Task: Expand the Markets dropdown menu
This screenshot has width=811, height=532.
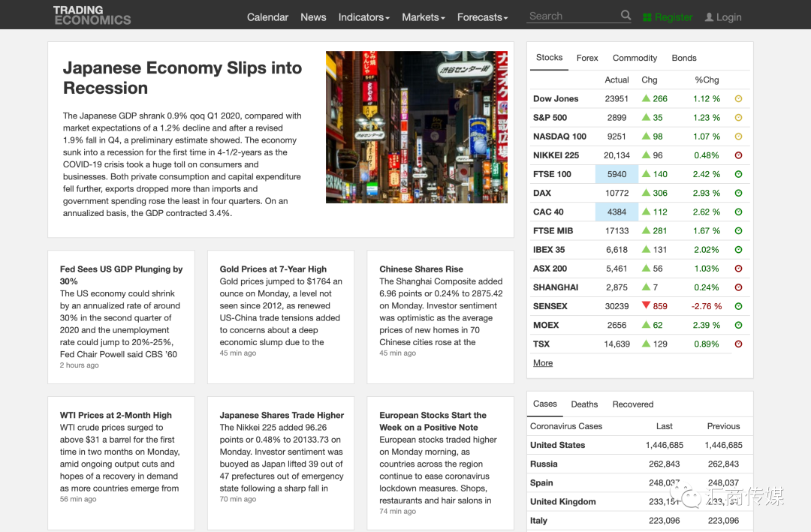Action: (424, 17)
